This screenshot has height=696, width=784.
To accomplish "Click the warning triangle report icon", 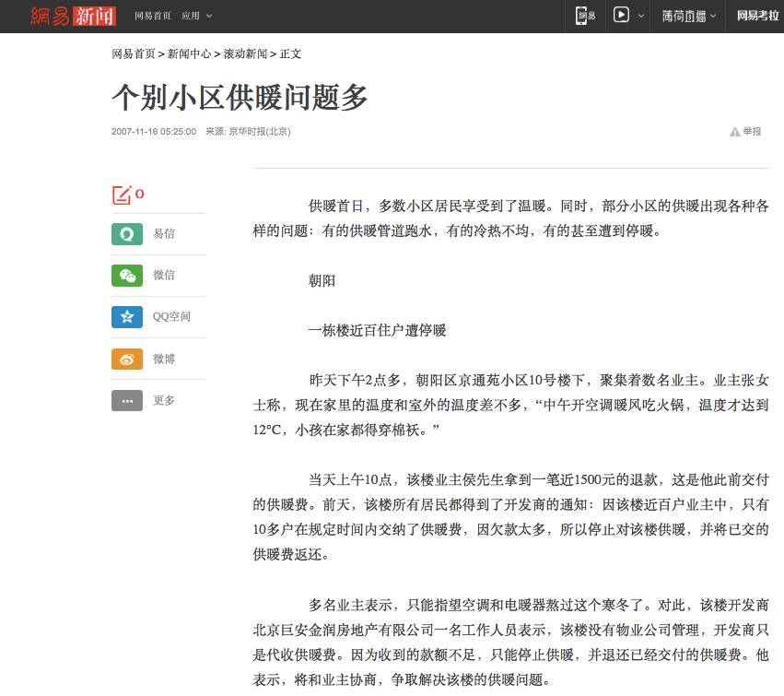I will (734, 132).
